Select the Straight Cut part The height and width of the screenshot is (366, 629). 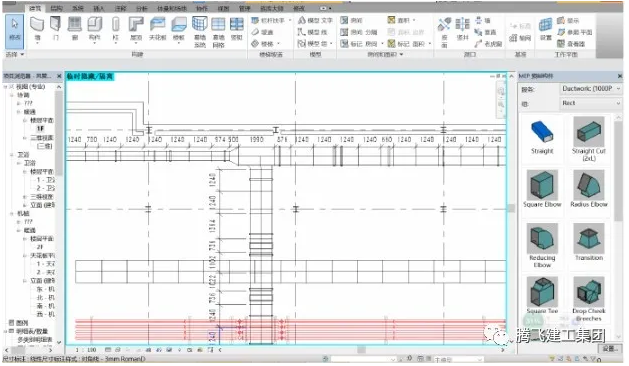point(588,139)
